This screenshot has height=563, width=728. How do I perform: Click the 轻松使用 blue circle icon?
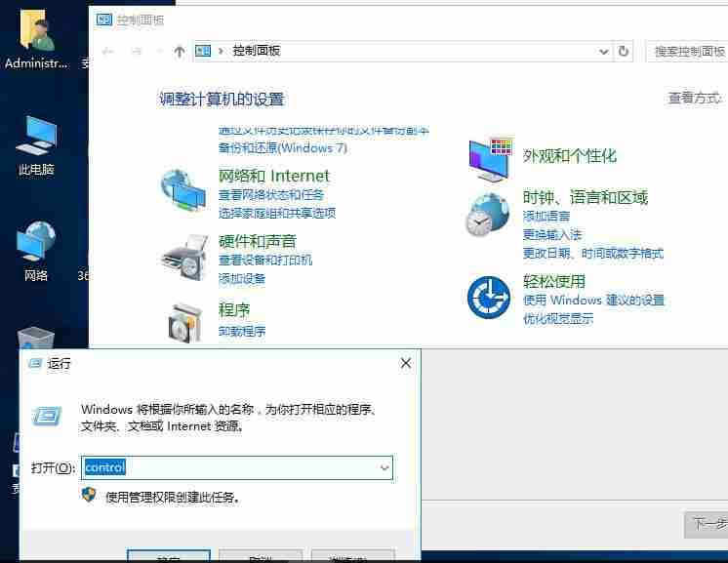(x=489, y=298)
